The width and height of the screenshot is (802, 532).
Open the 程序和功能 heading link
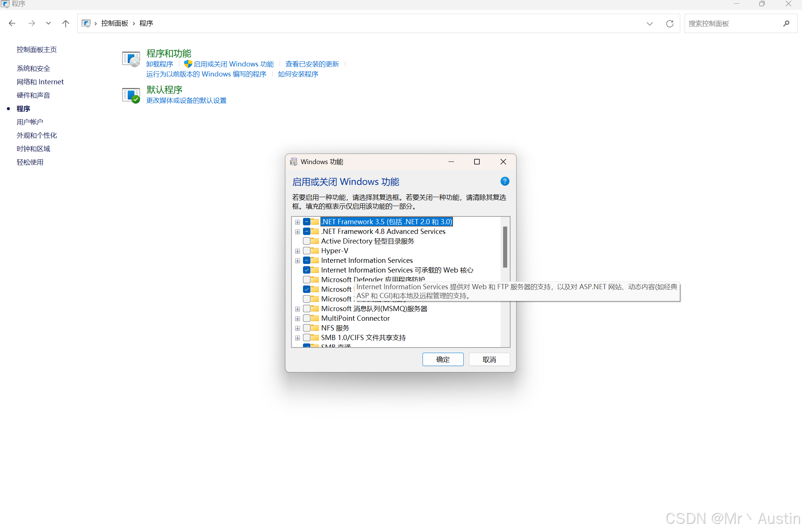(x=169, y=53)
